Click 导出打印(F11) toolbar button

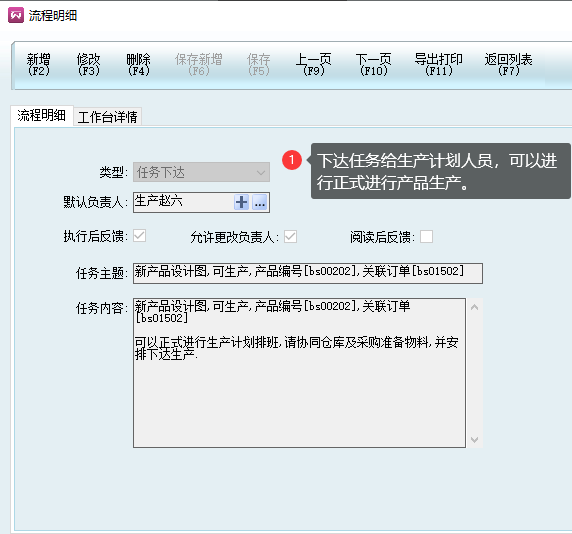438,65
